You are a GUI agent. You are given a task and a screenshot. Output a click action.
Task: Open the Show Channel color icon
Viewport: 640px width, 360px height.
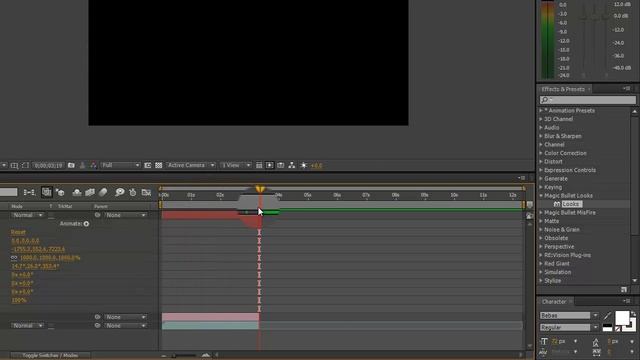click(93, 165)
